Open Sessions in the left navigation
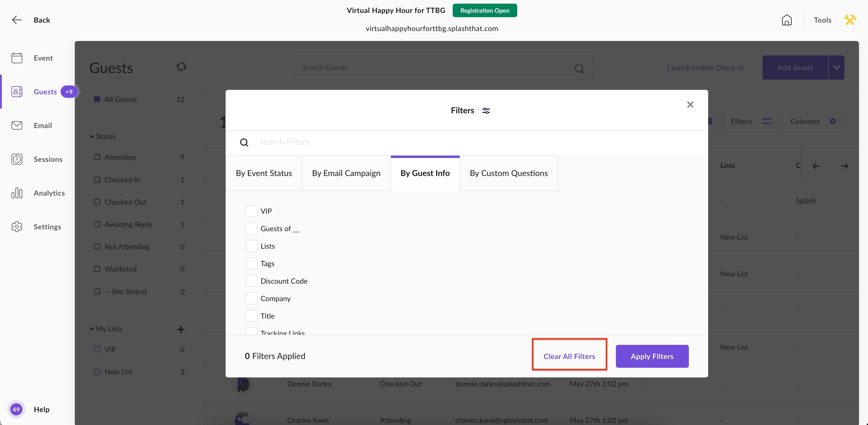The width and height of the screenshot is (868, 425). pos(48,159)
